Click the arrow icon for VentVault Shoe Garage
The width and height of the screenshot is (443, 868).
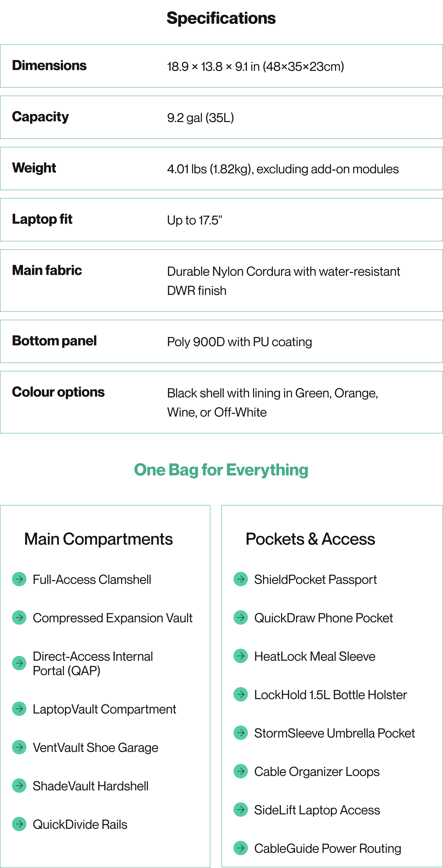click(19, 747)
